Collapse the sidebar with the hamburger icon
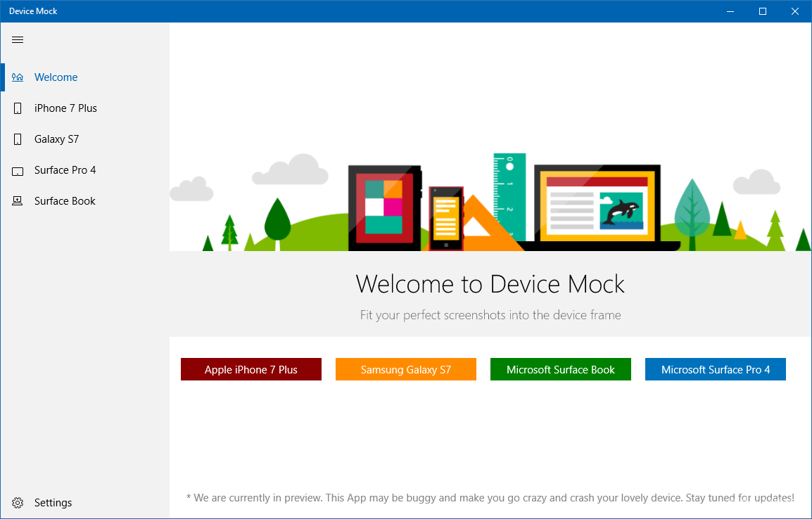This screenshot has width=812, height=519. 18,40
